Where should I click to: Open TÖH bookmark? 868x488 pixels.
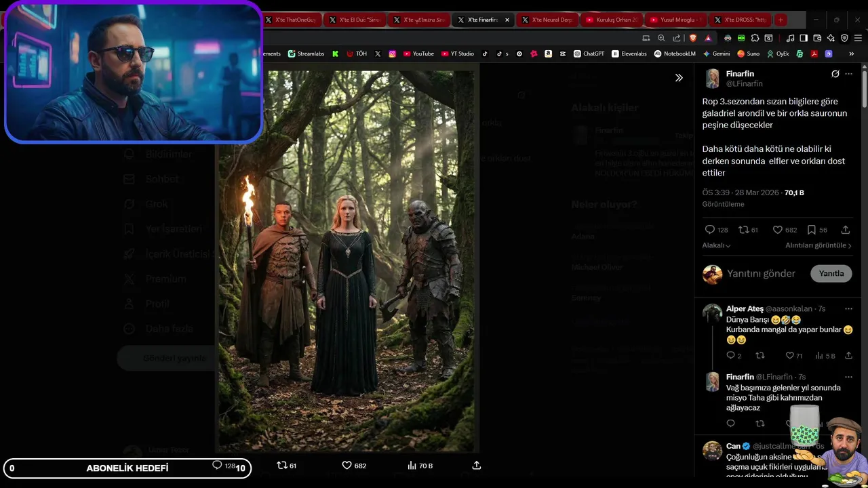(x=357, y=54)
